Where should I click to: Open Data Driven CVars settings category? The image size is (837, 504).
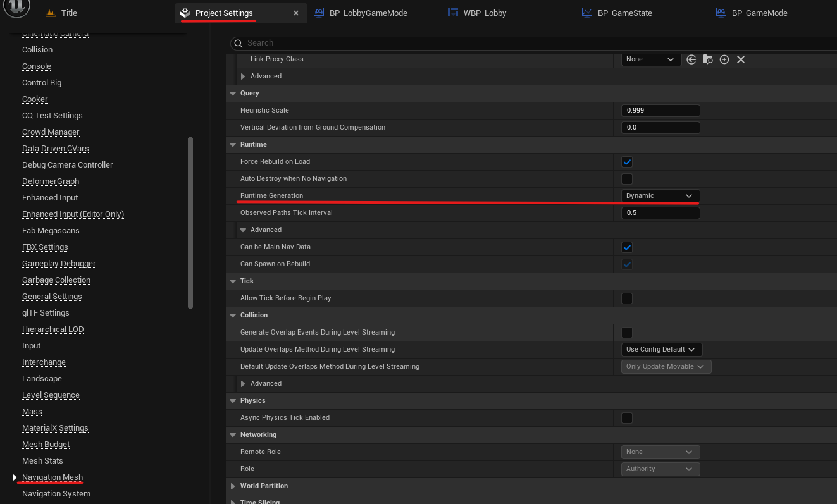point(56,149)
